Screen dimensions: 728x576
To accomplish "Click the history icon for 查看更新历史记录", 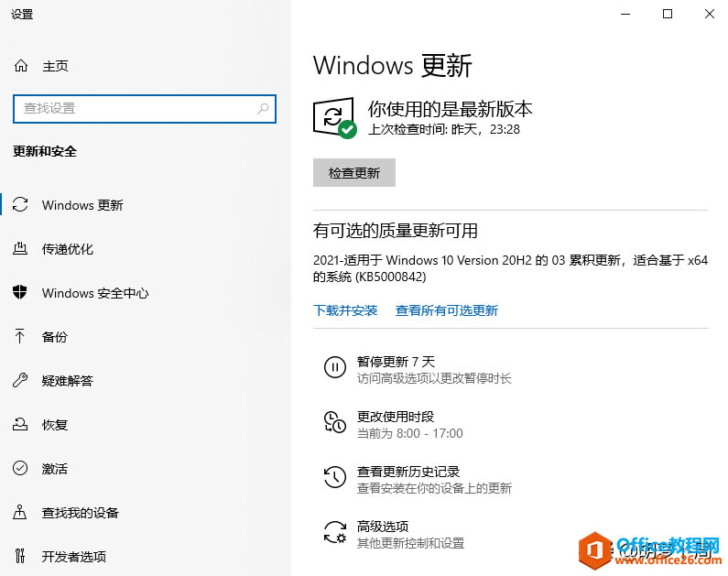I will click(x=335, y=477).
